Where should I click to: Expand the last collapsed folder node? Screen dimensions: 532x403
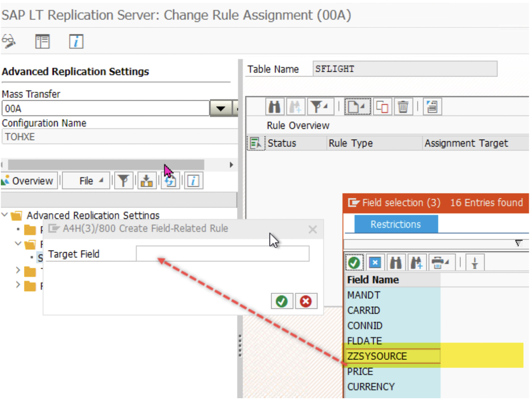(x=18, y=285)
